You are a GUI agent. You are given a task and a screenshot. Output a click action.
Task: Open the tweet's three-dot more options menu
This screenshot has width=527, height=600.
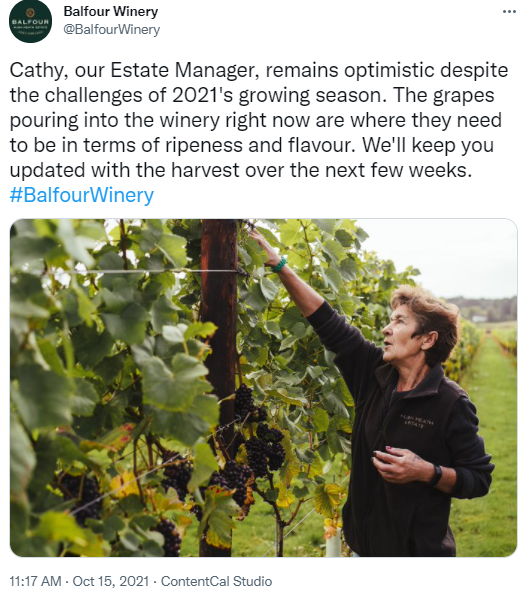(x=509, y=12)
